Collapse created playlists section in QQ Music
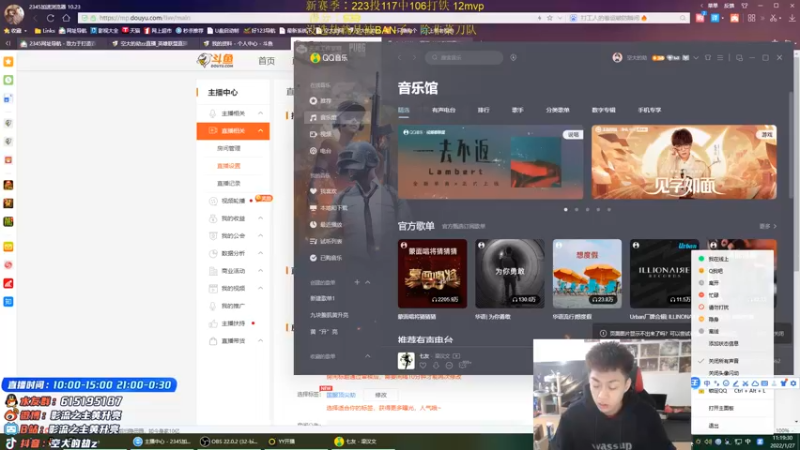Image resolution: width=800 pixels, height=450 pixels. [x=368, y=282]
